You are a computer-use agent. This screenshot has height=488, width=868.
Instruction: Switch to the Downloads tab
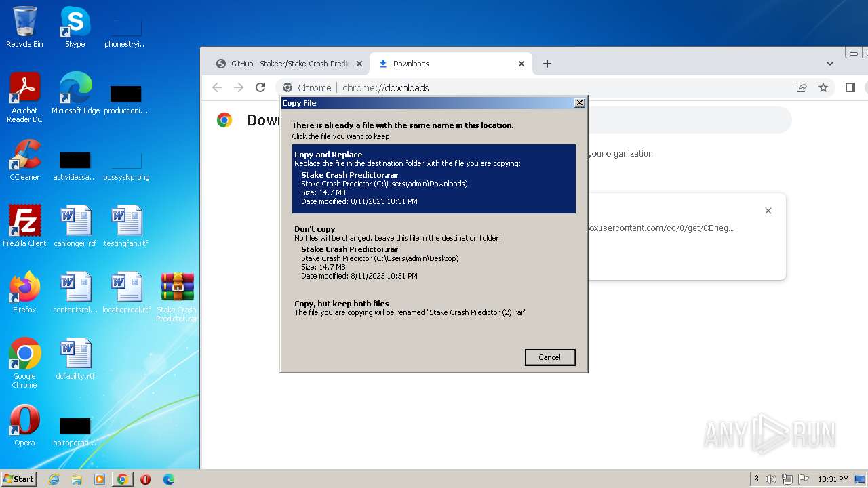tap(452, 64)
